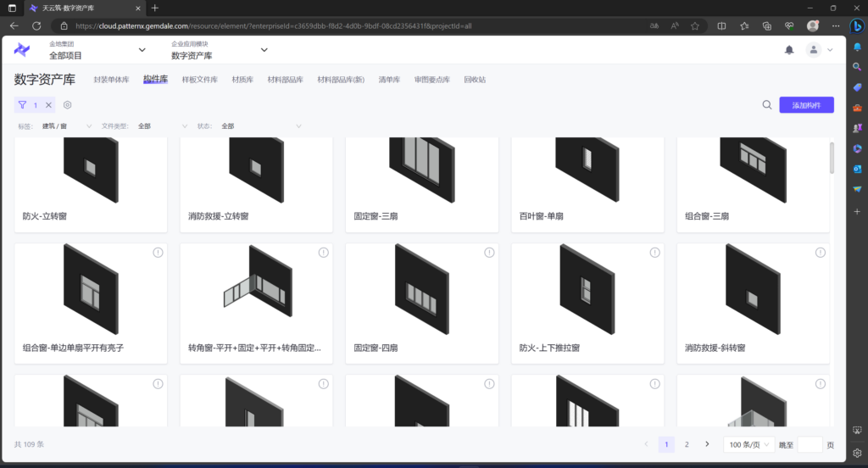Clear the active filter with the X icon

48,105
